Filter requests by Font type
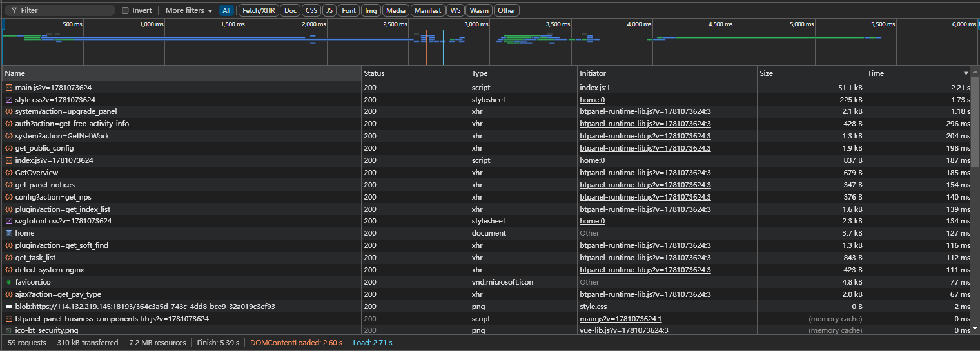 (349, 10)
